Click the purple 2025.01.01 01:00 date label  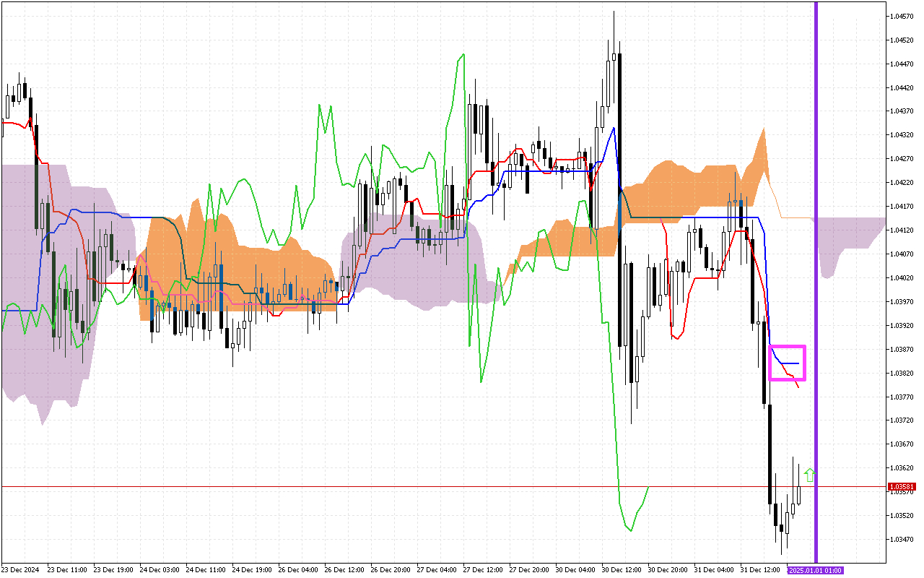815,570
